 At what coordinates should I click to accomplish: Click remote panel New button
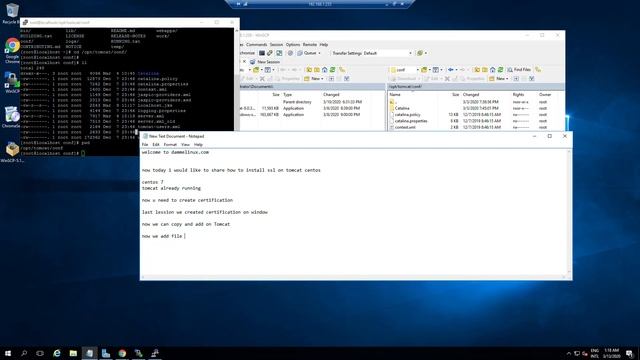pyautogui.click(x=499, y=78)
